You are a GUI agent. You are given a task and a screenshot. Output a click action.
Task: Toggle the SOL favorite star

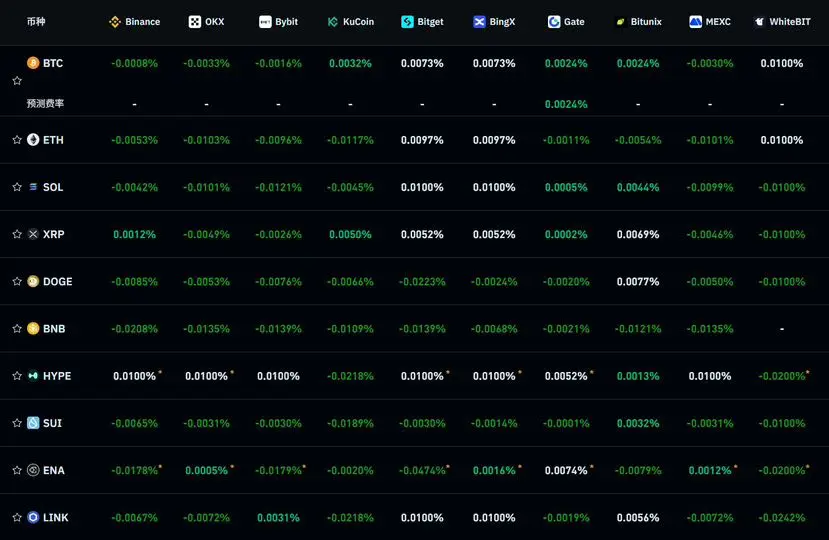(17, 187)
